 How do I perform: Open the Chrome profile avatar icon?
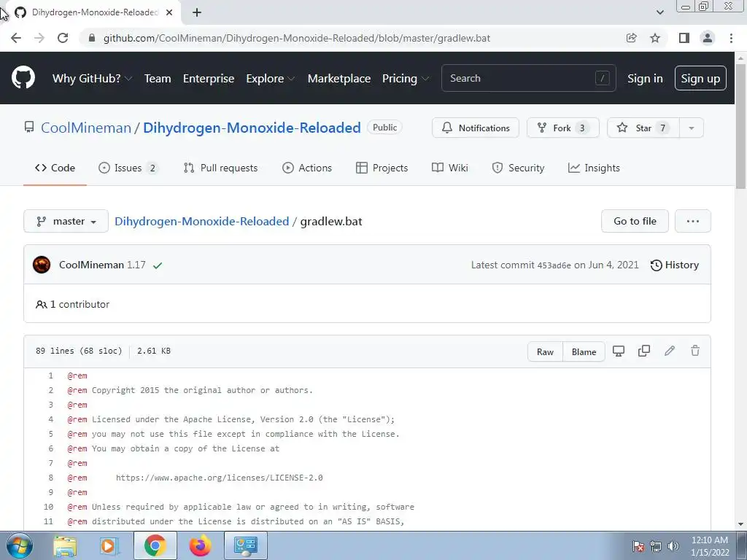pos(708,38)
